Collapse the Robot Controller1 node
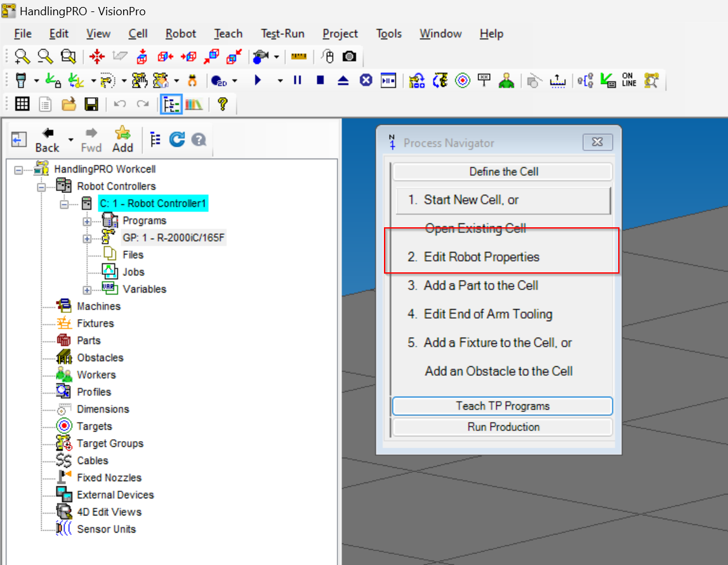The width and height of the screenshot is (728, 565). pos(64,205)
